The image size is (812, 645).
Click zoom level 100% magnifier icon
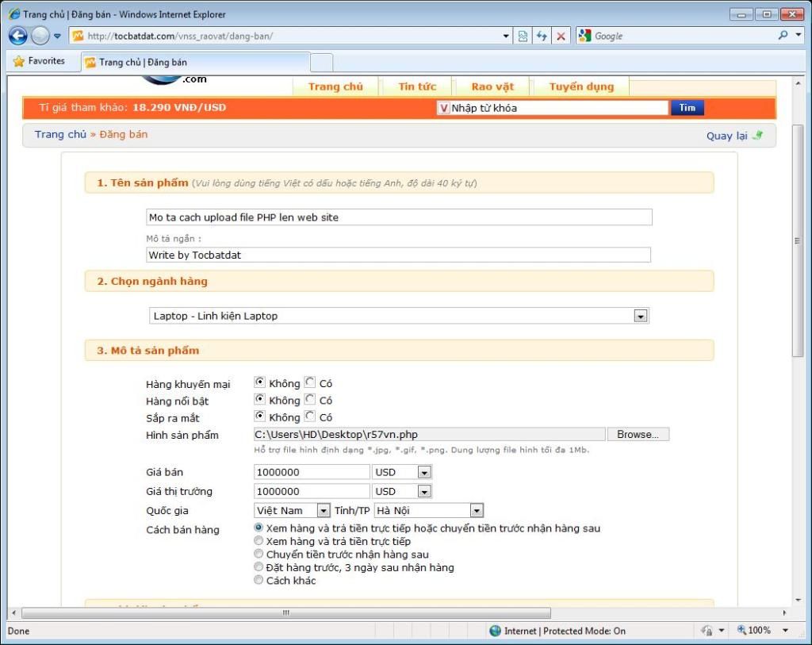[x=742, y=631]
